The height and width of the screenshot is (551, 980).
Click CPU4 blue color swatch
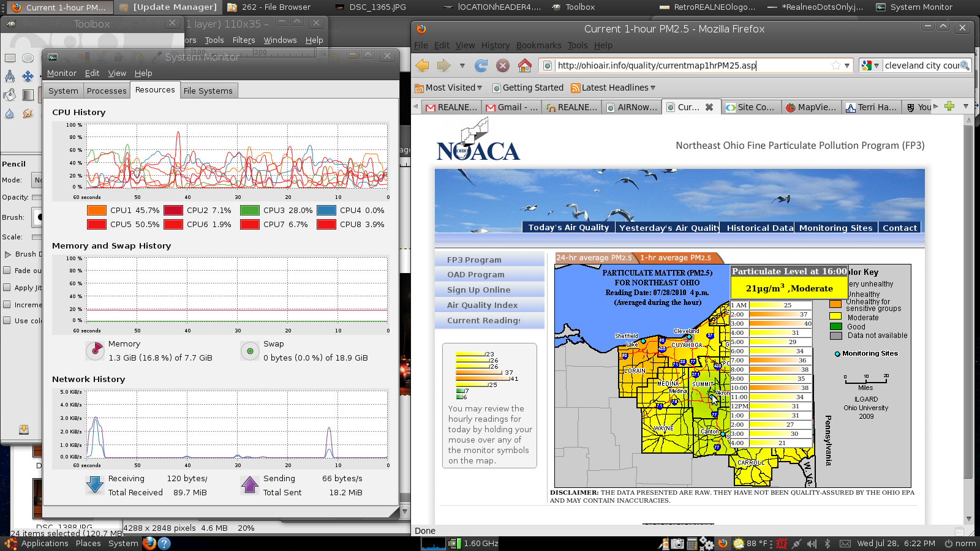[326, 210]
